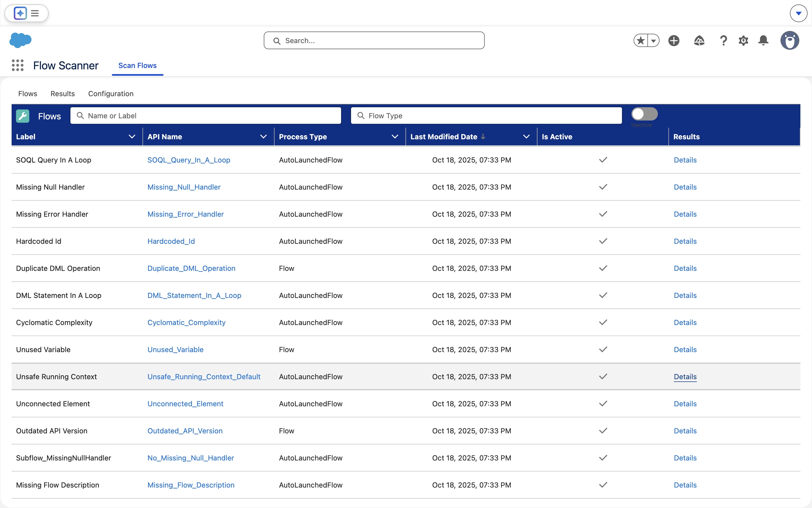
Task: Open the Last Modified Date column dropdown
Action: 526,137
